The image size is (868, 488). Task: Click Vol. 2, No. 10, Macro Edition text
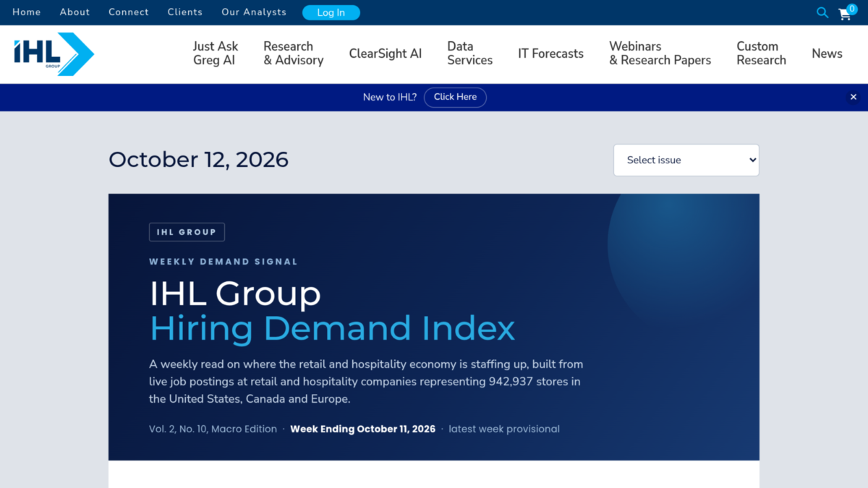tap(213, 429)
